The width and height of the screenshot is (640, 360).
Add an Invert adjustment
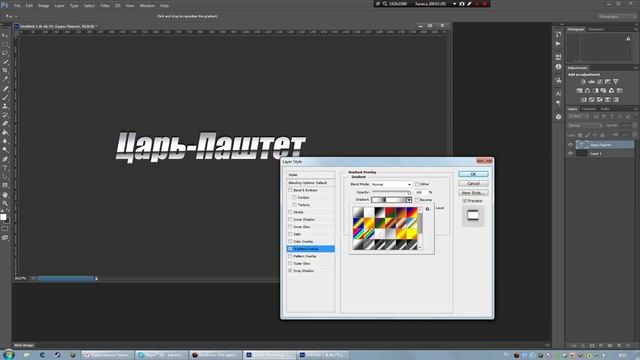[x=583, y=100]
